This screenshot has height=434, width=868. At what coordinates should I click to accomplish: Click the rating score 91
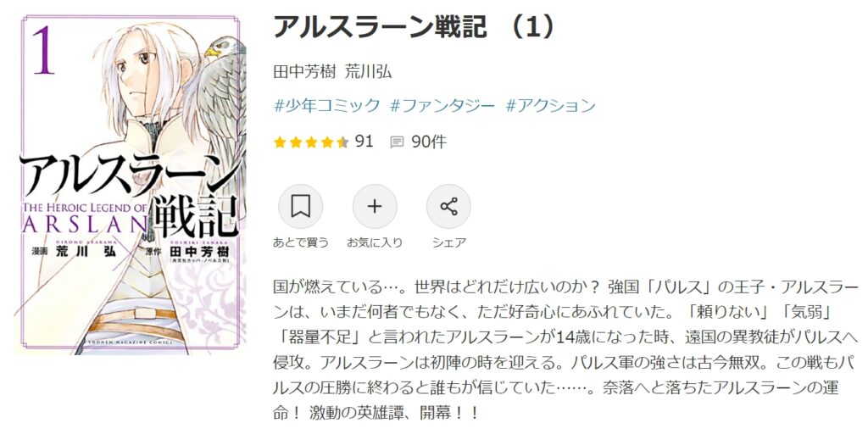[x=364, y=142]
